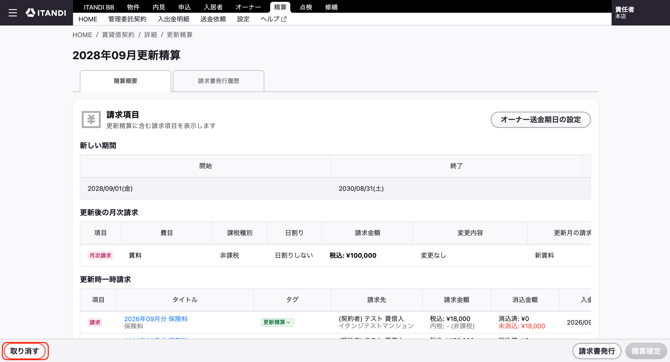Click the end date 2030/08/31(土)
This screenshot has height=362, width=670.
(x=361, y=188)
